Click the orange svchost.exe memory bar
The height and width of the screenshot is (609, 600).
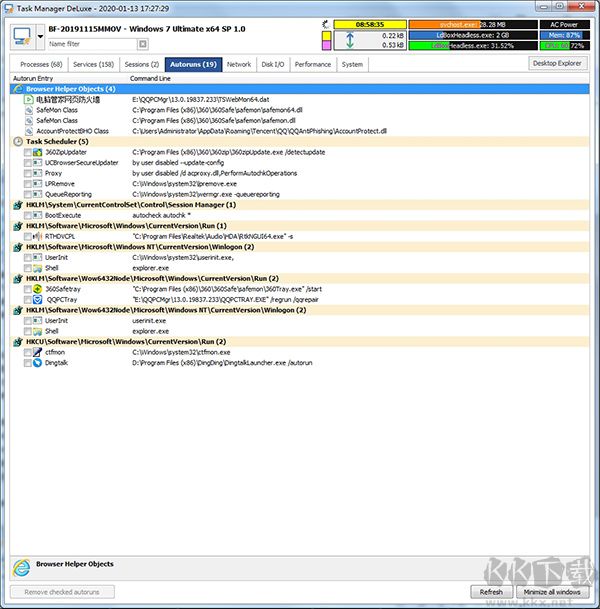(473, 24)
